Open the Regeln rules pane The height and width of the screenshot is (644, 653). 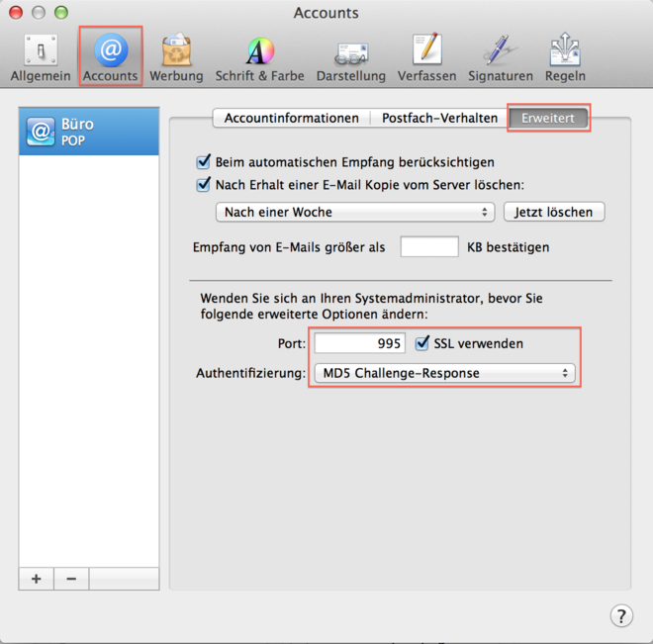pyautogui.click(x=565, y=58)
